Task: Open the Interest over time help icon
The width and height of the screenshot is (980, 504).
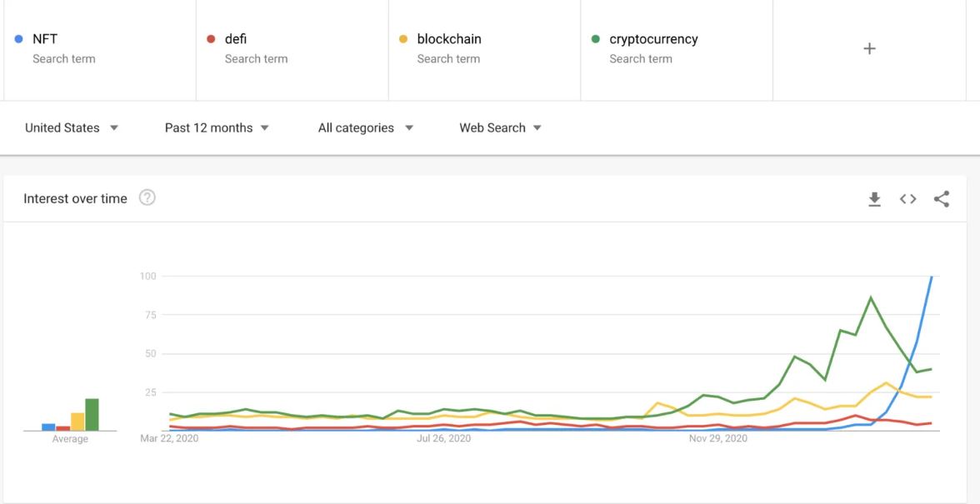Action: tap(147, 198)
